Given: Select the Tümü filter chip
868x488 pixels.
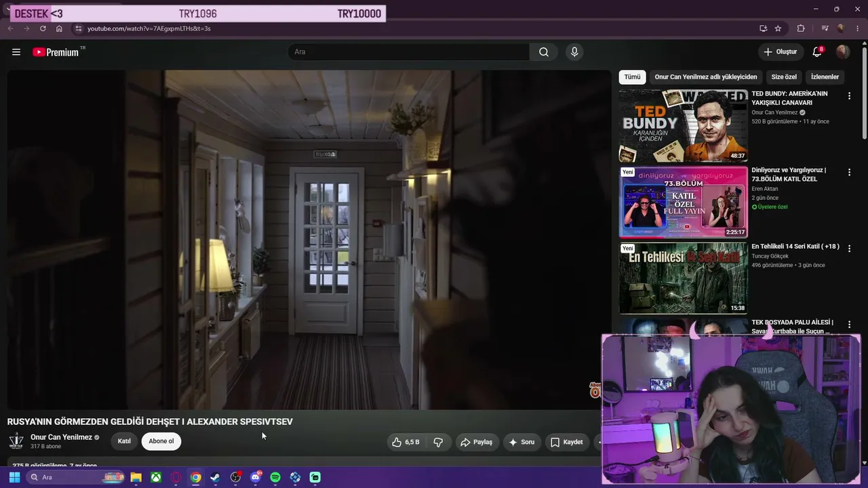Looking at the screenshot, I should [x=632, y=77].
